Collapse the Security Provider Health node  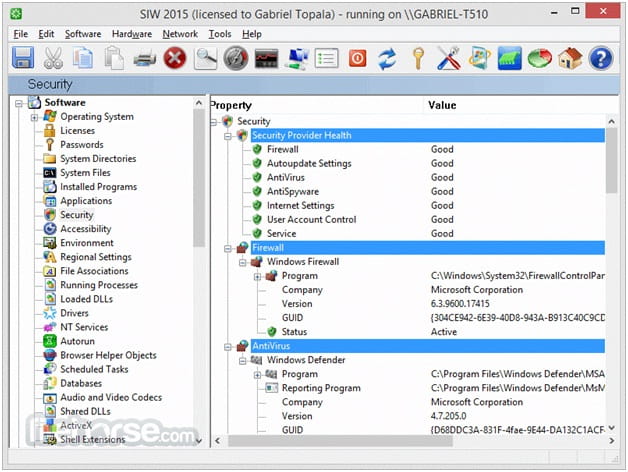pyautogui.click(x=227, y=136)
